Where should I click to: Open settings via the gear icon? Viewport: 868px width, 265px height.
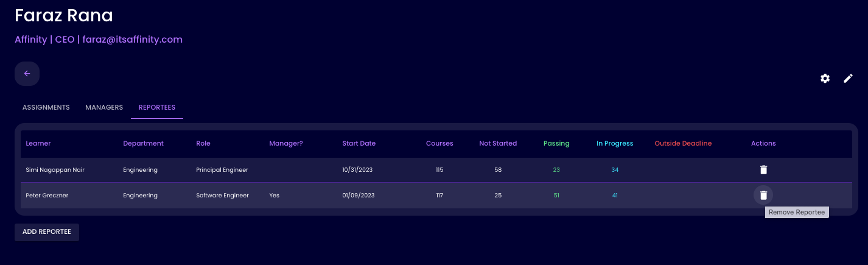coord(825,79)
